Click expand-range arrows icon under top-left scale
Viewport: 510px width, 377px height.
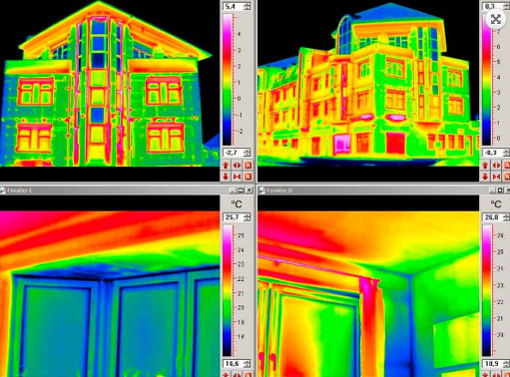237,165
